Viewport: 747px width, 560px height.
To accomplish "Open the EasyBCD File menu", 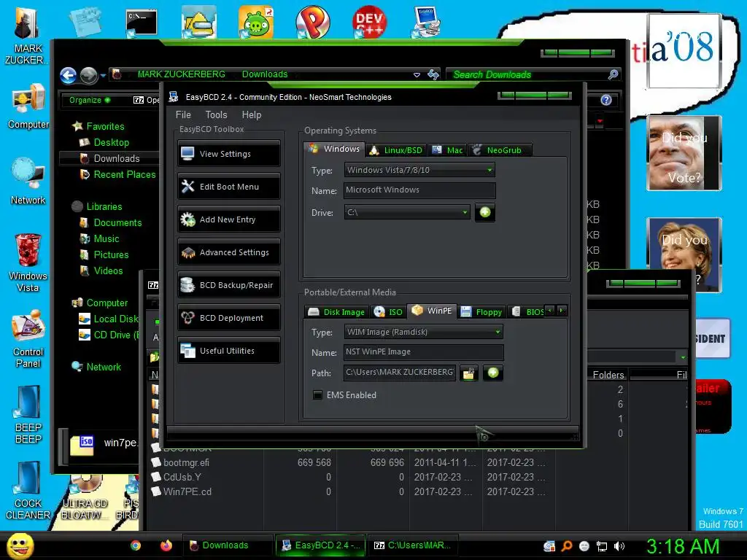I will point(183,114).
